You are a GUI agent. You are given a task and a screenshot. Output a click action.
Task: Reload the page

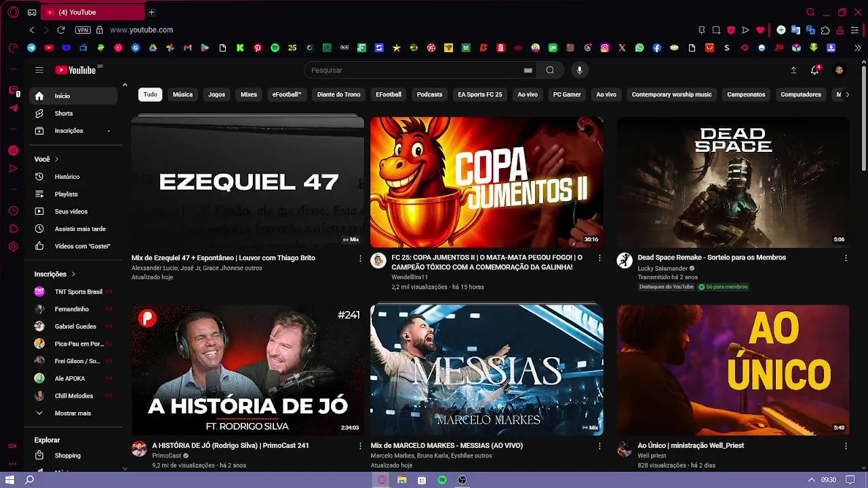61,30
